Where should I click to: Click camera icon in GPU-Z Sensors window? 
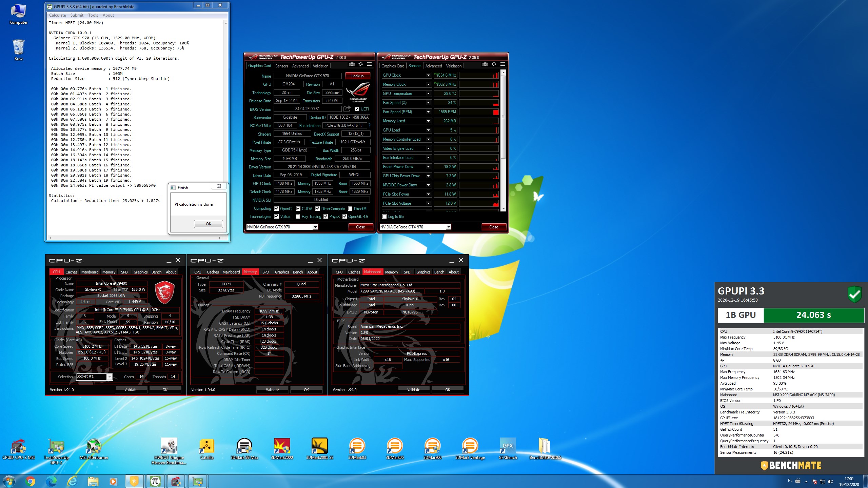(485, 64)
